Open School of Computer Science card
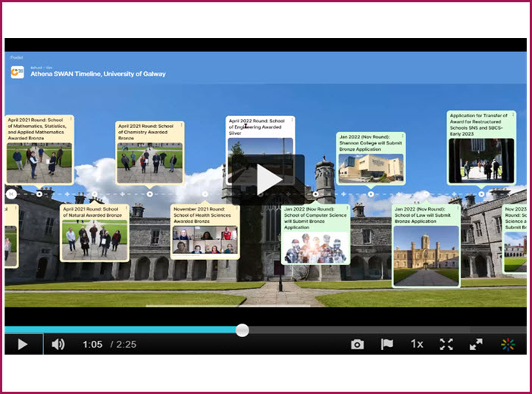This screenshot has width=532, height=394. tap(315, 234)
